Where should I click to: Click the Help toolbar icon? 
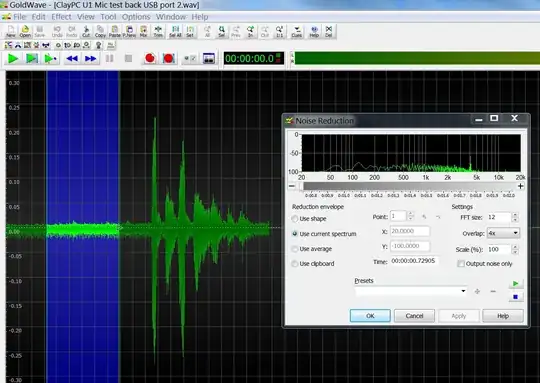(314, 31)
